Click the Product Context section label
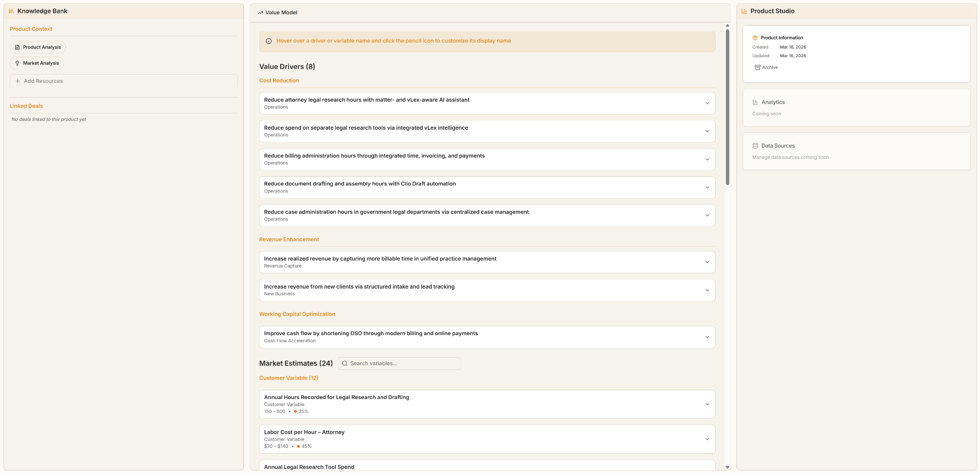This screenshot has height=473, width=980. [x=31, y=29]
